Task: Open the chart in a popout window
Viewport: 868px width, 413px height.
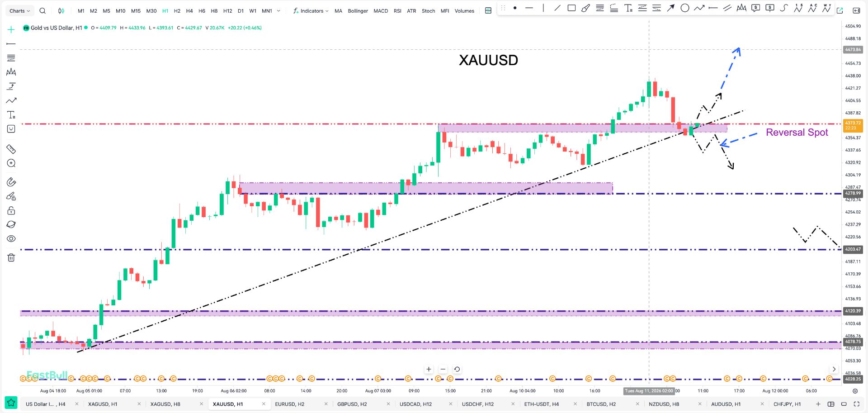Action: click(840, 11)
